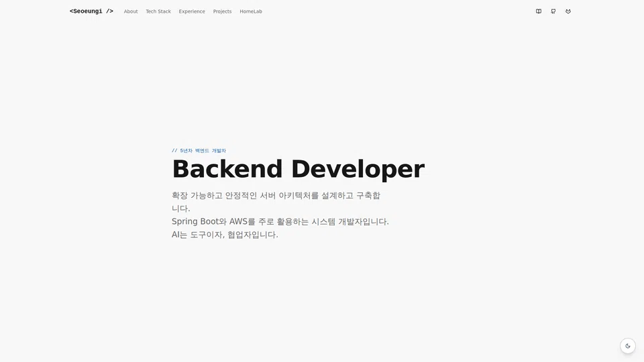This screenshot has width=644, height=362.
Task: Click the 'AI는 도구이자, 협업자입니다.' line
Action: click(x=225, y=235)
